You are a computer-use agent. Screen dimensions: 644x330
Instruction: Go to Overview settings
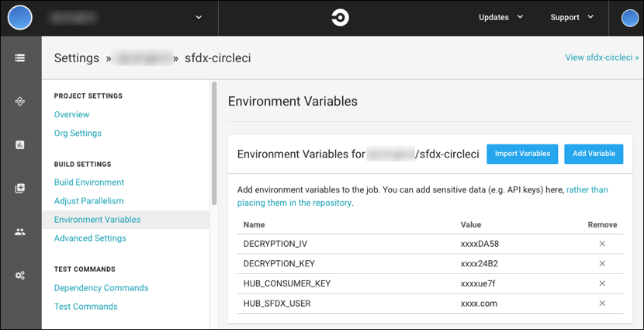tap(71, 114)
